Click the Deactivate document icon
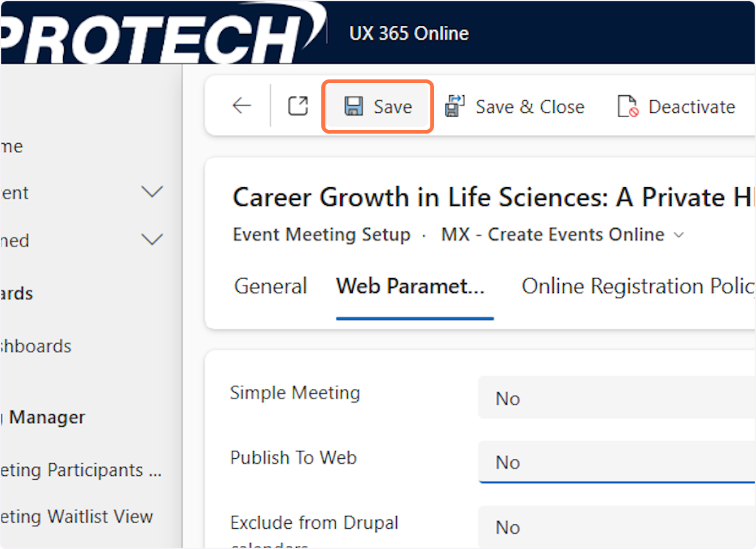This screenshot has height=549, width=756. click(628, 107)
